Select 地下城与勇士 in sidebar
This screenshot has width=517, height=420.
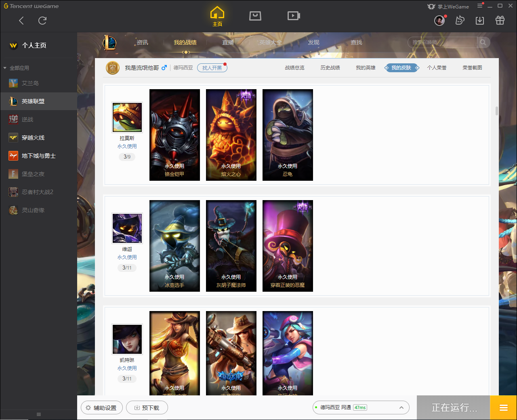point(39,156)
